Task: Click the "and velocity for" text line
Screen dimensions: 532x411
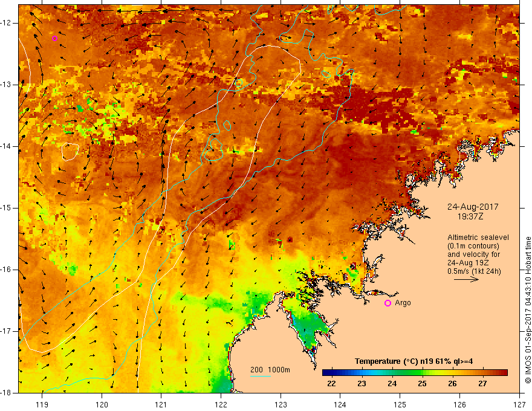Action: pyautogui.click(x=473, y=254)
